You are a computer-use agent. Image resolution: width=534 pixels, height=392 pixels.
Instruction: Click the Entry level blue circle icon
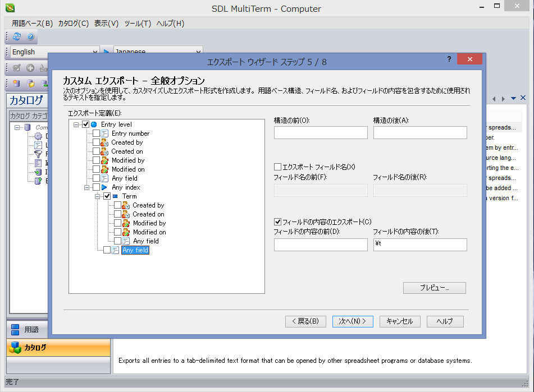(x=94, y=124)
